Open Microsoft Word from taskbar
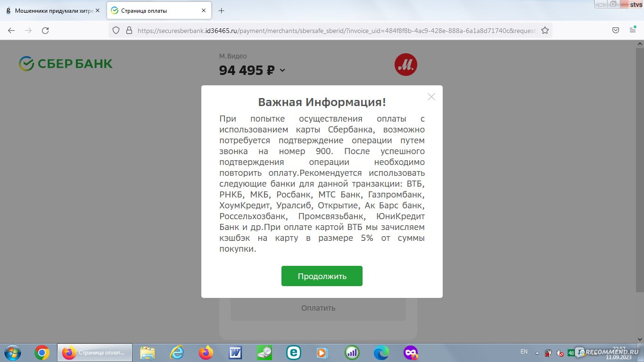 [x=235, y=353]
